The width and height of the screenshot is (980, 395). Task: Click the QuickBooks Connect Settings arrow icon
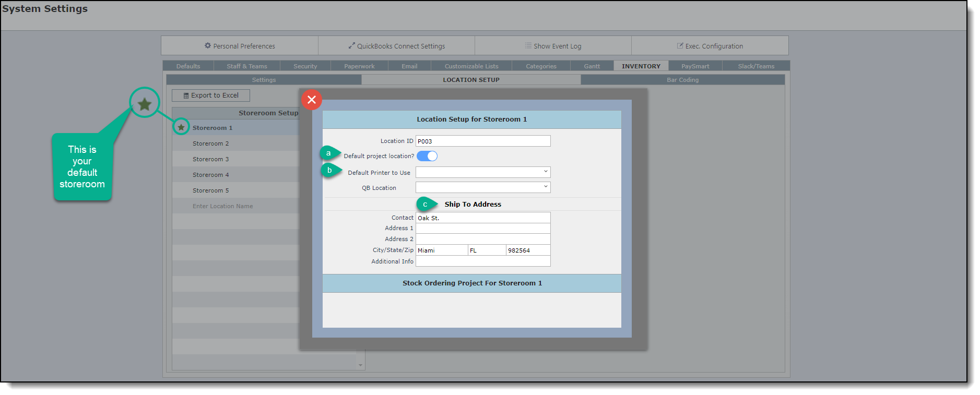(352, 46)
